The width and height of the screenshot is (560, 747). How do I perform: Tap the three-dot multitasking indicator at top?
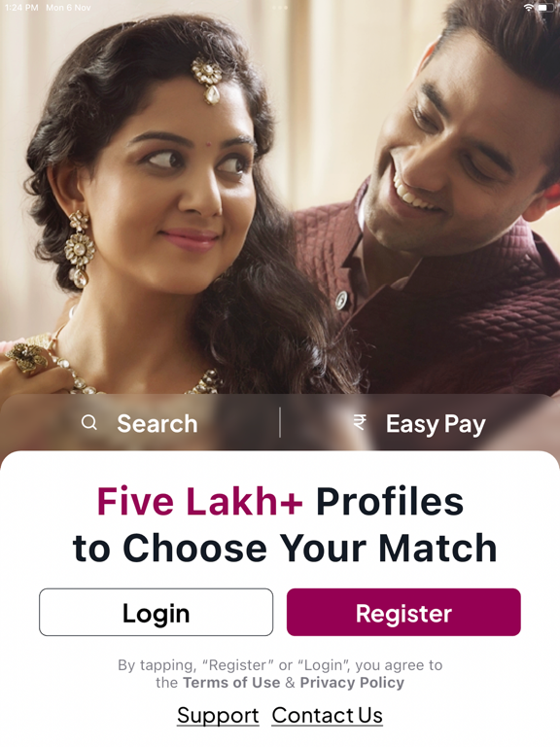pos(280,8)
